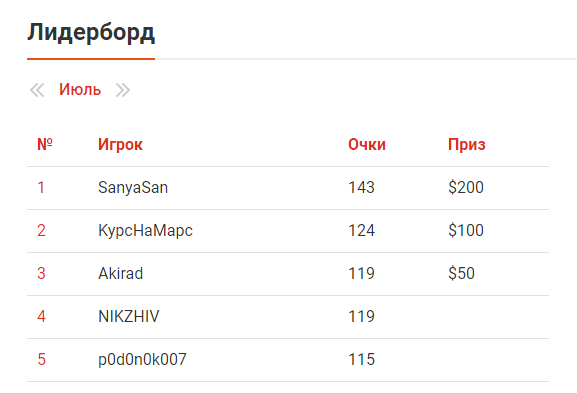The width and height of the screenshot is (577, 393).
Task: Click the $100 prize value
Action: tap(466, 230)
